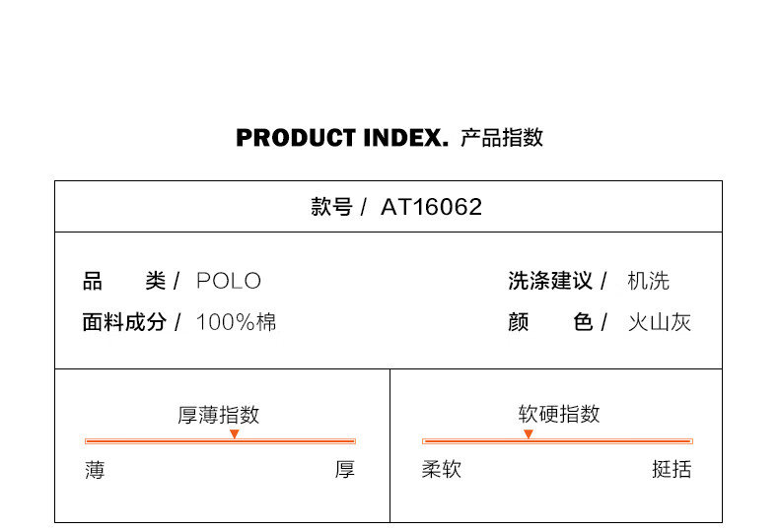Click the 软硬指数 title

coord(559,415)
